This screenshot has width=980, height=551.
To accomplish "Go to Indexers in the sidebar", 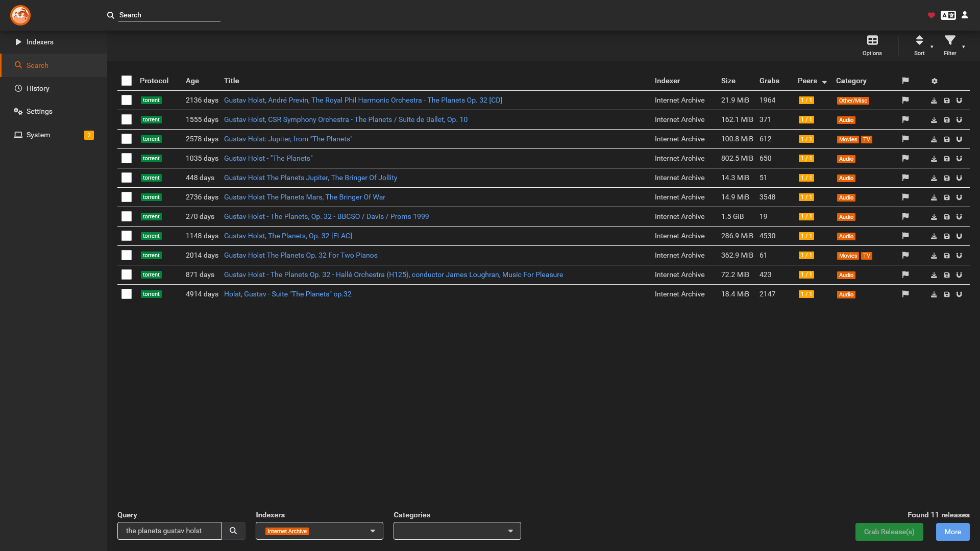I will click(54, 42).
